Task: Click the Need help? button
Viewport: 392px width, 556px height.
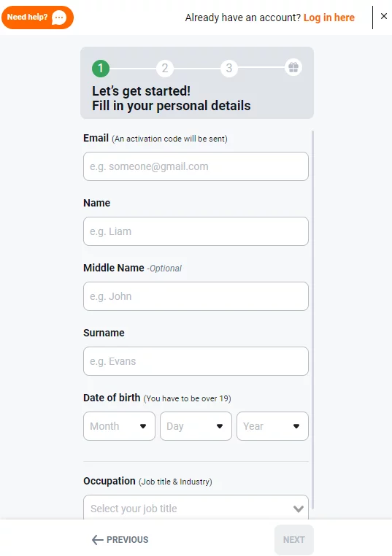Action: [x=38, y=18]
